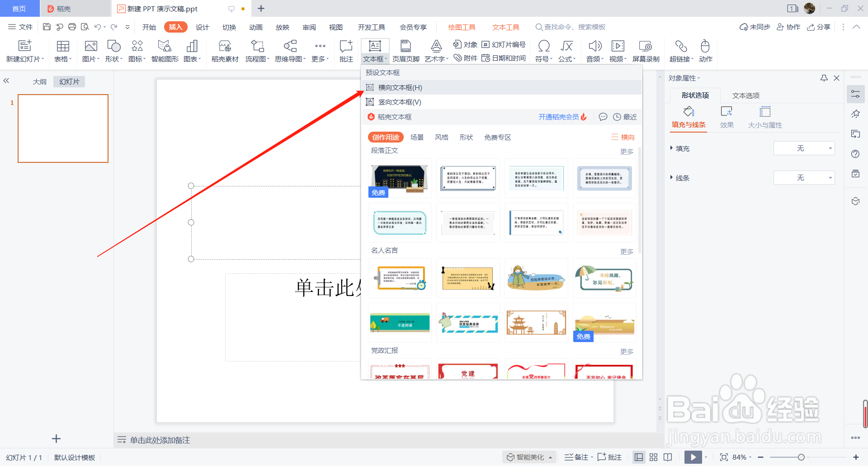
Task: Click the zoom slider handle
Action: tap(801, 457)
